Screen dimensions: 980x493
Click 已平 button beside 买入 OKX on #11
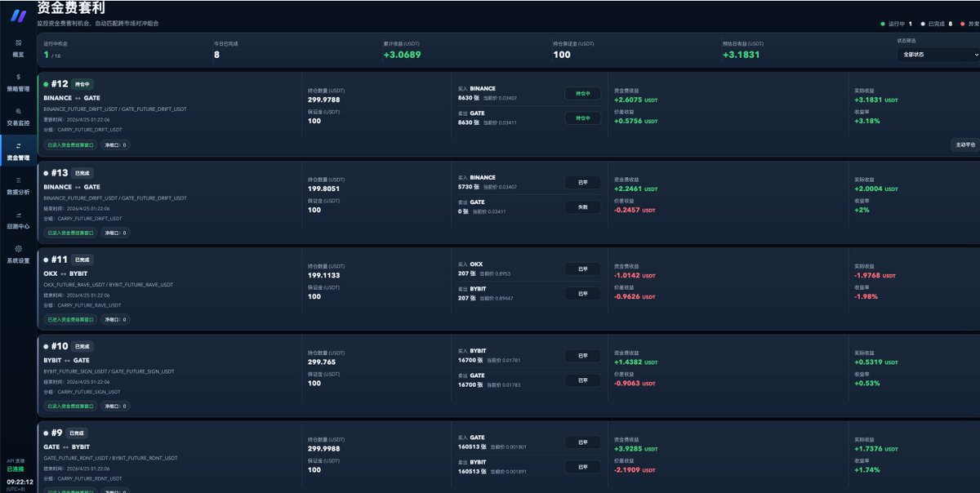(x=582, y=269)
